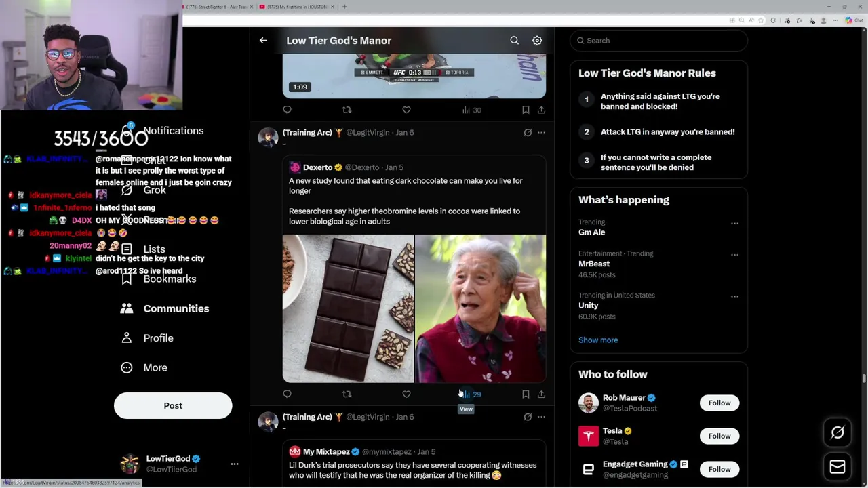Click rule 1 about LTG bans
This screenshot has height=488, width=868.
(658, 101)
